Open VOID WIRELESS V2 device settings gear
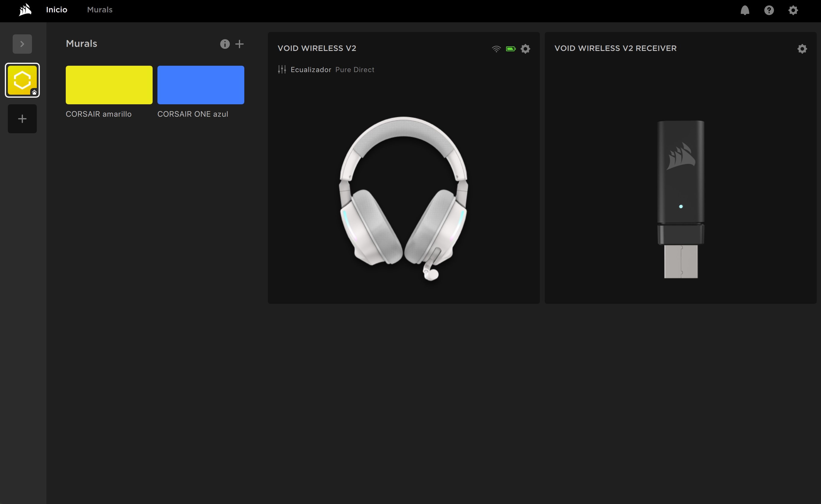821x504 pixels. (525, 49)
